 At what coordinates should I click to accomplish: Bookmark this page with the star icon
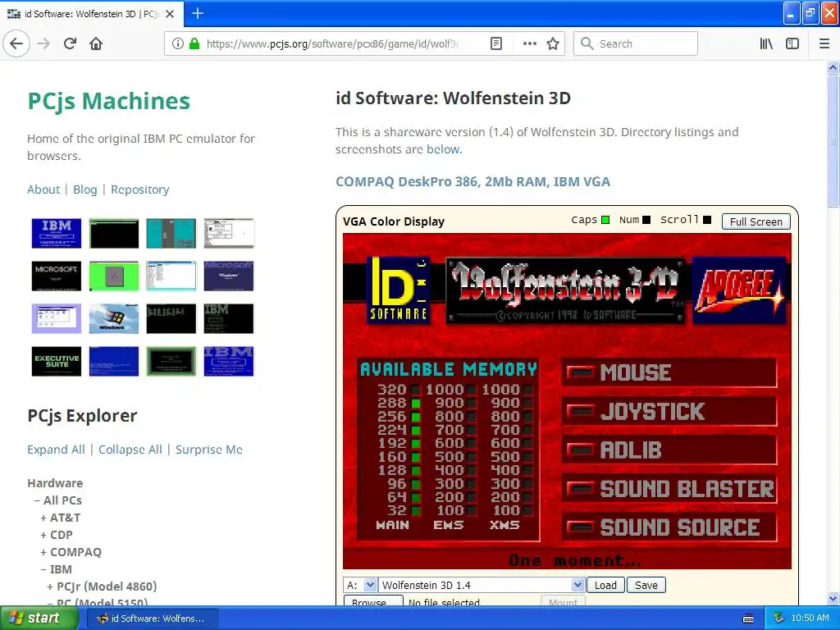[553, 44]
